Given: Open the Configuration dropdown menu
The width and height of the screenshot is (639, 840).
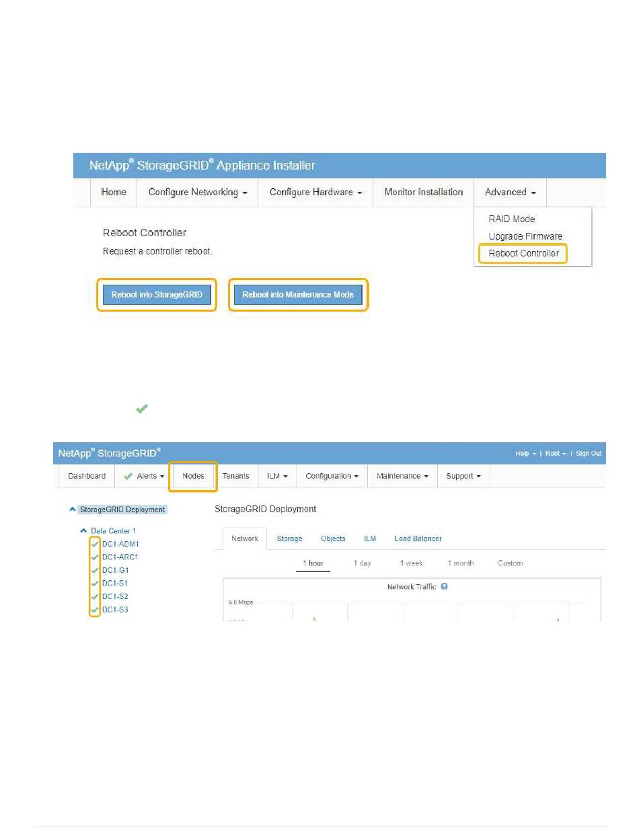Looking at the screenshot, I should 332,476.
